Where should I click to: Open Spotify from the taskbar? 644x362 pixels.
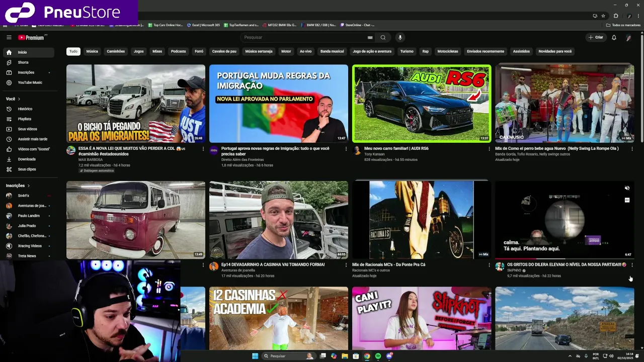pos(378,356)
